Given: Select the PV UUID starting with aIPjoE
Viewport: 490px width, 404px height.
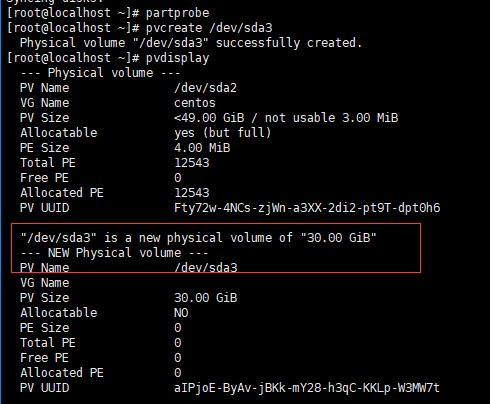Looking at the screenshot, I should pyautogui.click(x=307, y=388).
